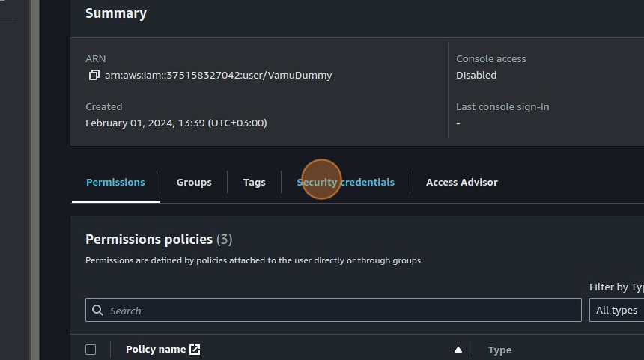644x360 pixels.
Task: Select the Security credentials tab
Action: tap(345, 182)
